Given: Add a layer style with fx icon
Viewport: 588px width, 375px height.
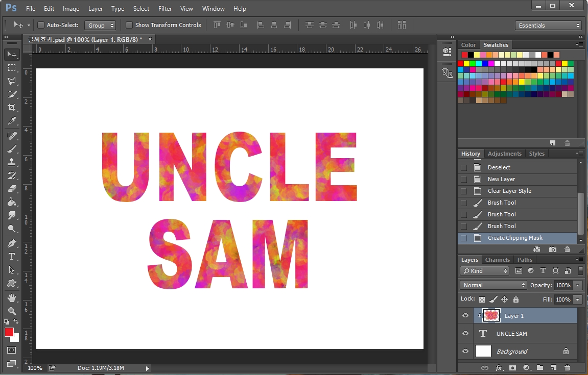Looking at the screenshot, I should pyautogui.click(x=499, y=368).
